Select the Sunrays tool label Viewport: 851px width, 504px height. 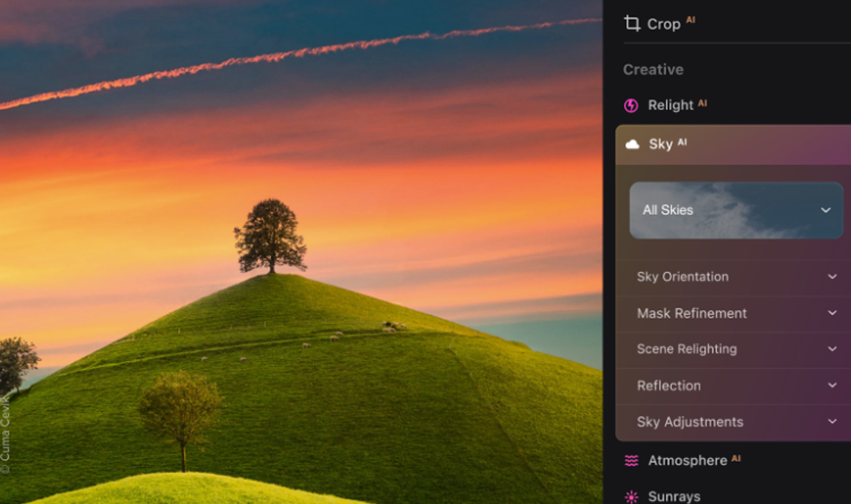674,496
